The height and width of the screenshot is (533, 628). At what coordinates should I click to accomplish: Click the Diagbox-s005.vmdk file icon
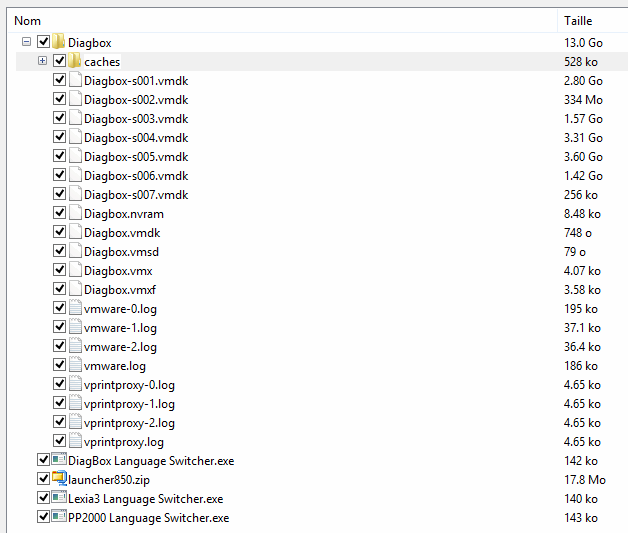click(75, 156)
